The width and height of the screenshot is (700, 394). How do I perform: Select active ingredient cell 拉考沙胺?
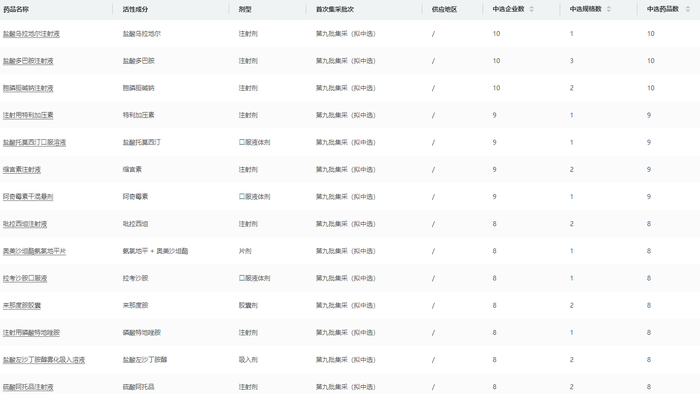pos(135,278)
